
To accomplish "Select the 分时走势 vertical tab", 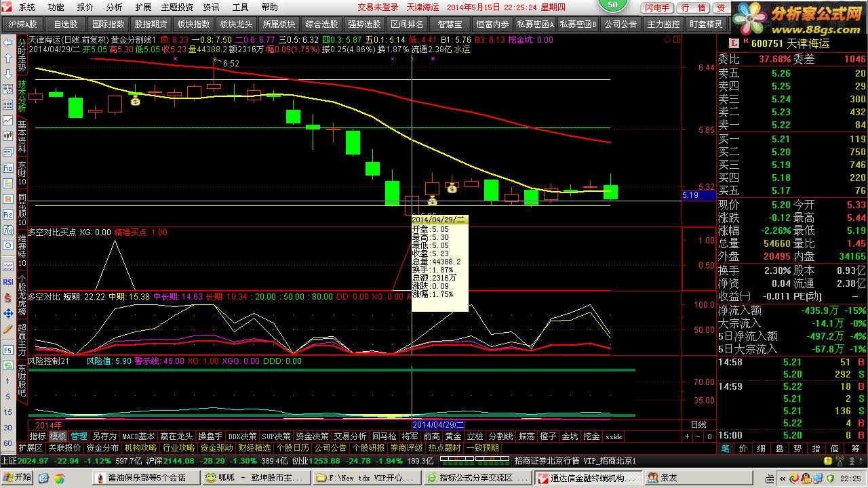I will [22, 56].
